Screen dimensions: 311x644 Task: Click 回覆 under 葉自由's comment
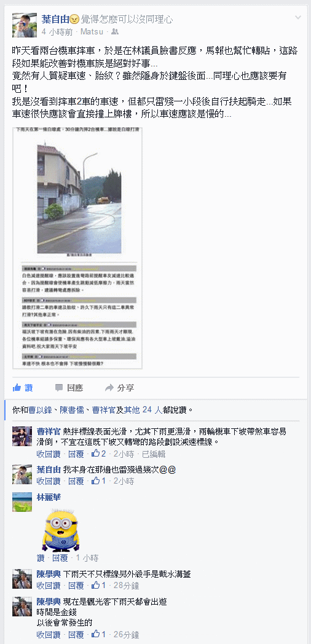click(x=76, y=481)
